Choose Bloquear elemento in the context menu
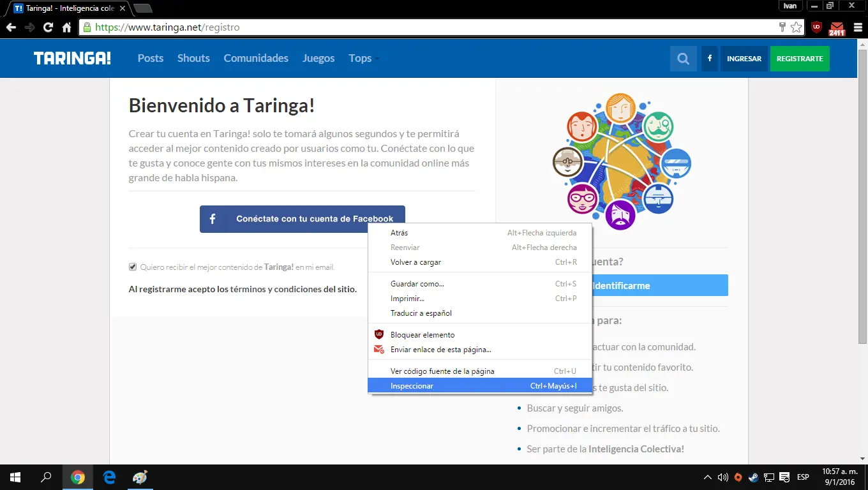The image size is (868, 490). 480,335
